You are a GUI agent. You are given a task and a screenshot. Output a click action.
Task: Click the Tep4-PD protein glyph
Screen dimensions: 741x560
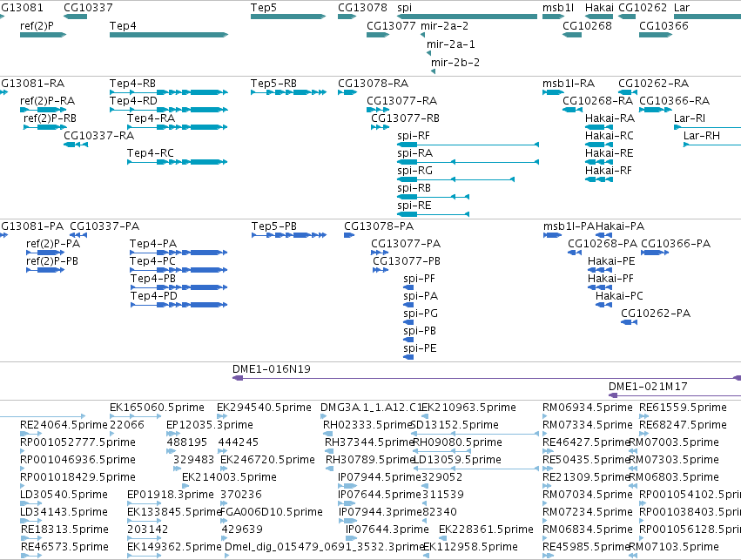(179, 305)
